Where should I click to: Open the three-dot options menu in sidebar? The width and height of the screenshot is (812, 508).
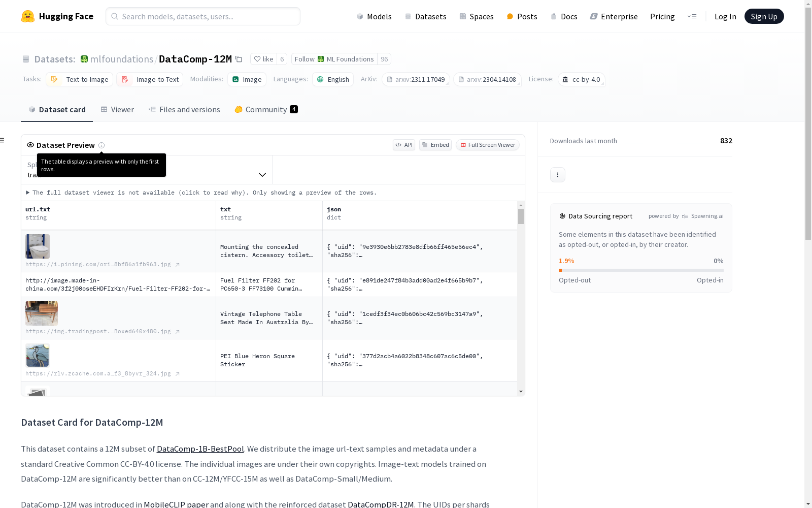click(557, 175)
